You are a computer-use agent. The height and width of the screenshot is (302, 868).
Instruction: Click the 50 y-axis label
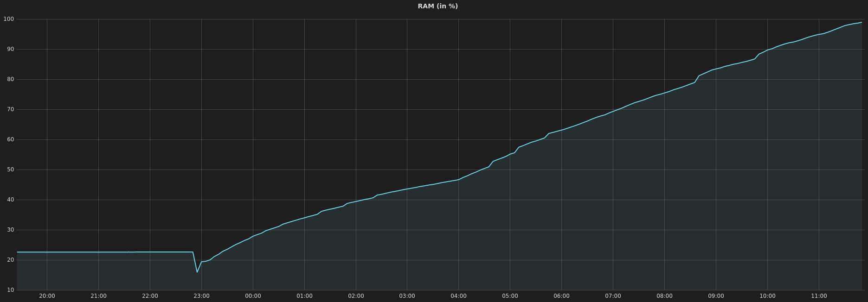tap(10, 170)
